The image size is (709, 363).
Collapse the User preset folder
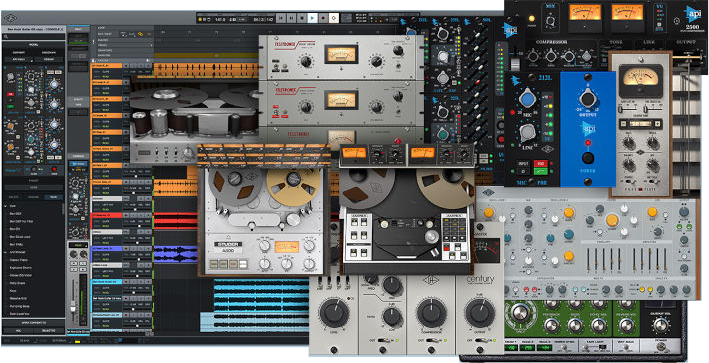pos(5,206)
